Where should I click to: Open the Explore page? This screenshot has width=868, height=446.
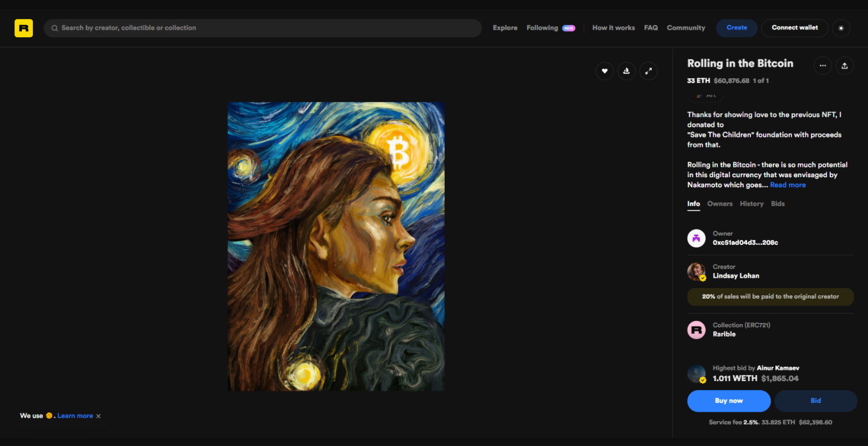[x=505, y=28]
